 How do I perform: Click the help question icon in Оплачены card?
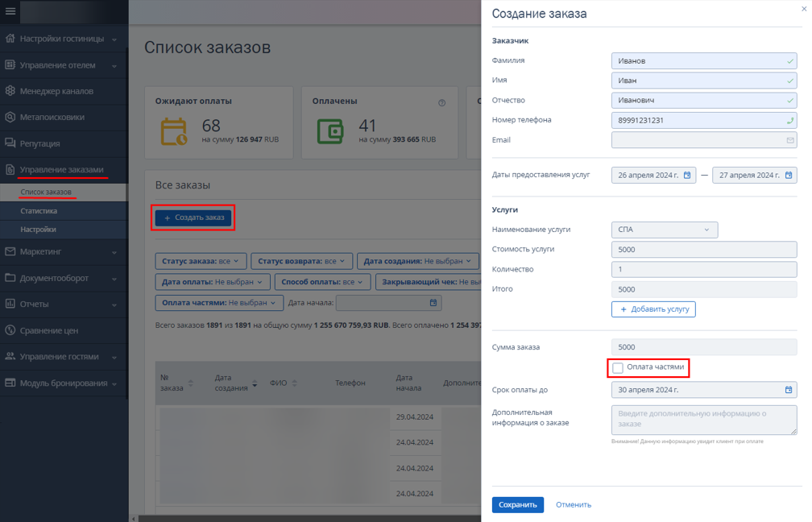click(x=441, y=102)
